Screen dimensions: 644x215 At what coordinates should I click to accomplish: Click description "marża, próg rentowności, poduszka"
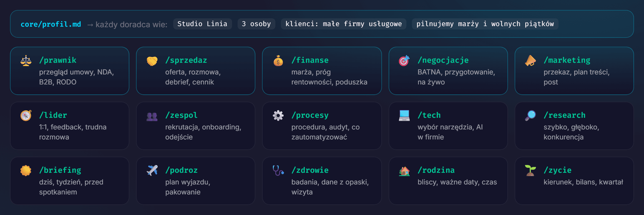click(x=329, y=77)
